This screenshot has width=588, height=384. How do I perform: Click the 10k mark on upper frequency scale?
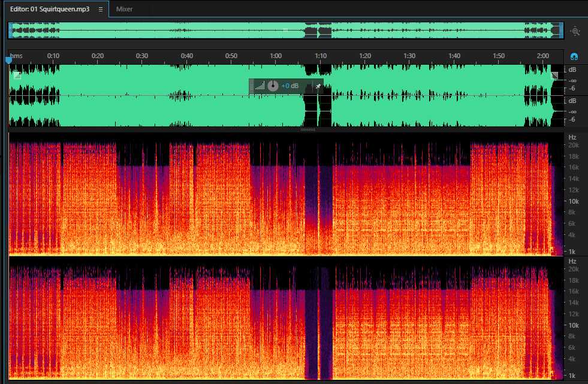point(574,201)
